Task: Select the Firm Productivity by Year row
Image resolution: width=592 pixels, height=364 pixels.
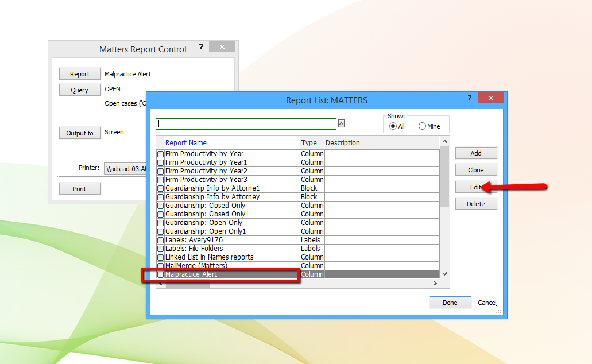Action: (298, 154)
